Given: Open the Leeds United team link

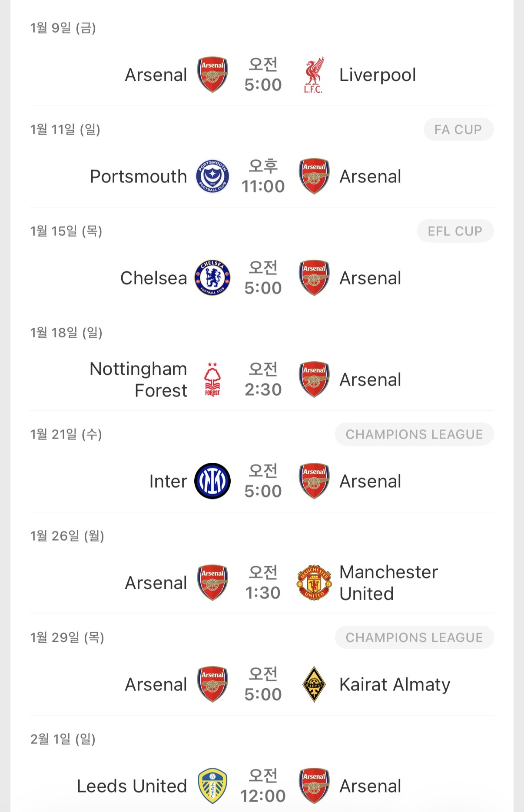Looking at the screenshot, I should (132, 786).
